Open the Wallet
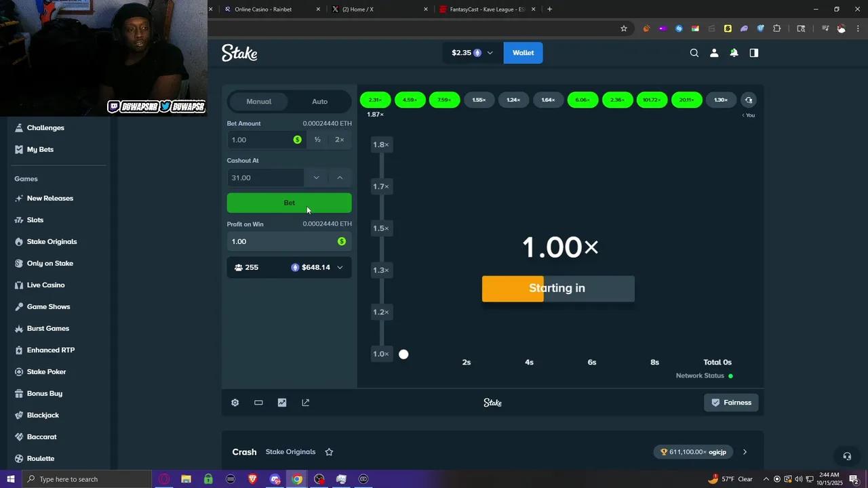 pyautogui.click(x=523, y=53)
